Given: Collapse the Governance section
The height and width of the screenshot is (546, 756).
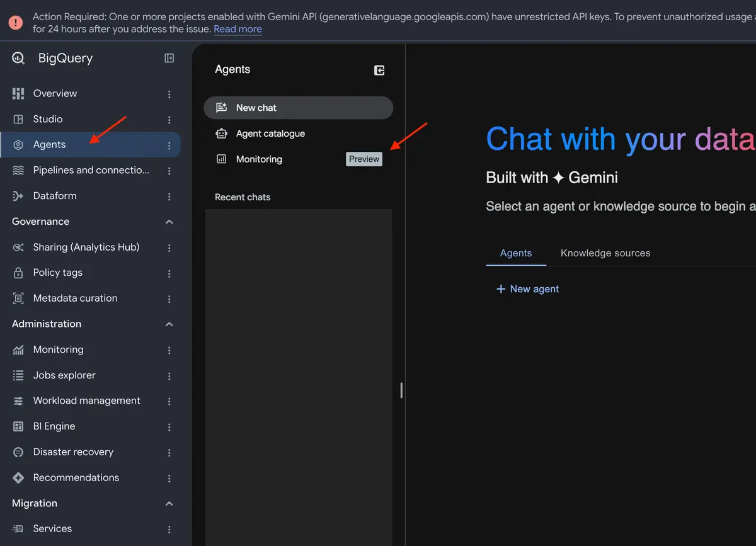Looking at the screenshot, I should tap(169, 222).
